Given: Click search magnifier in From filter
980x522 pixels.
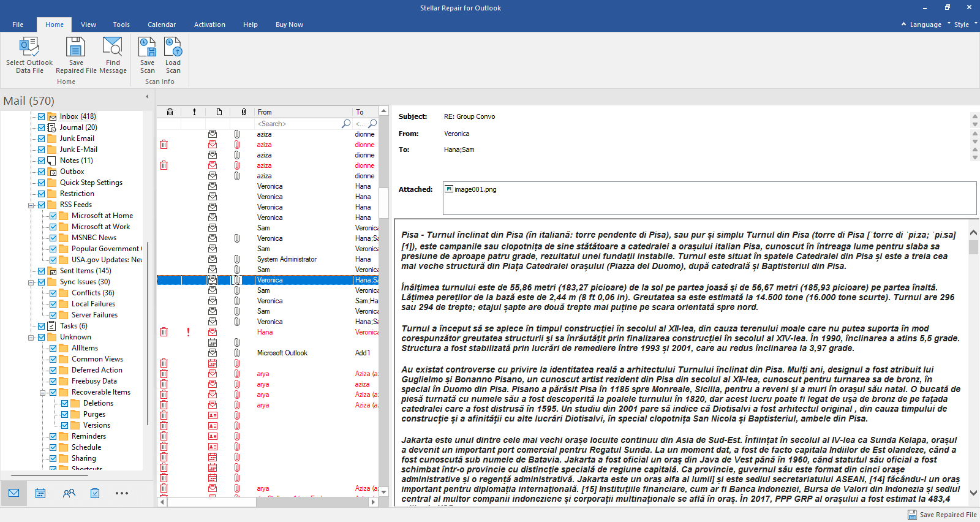Looking at the screenshot, I should pyautogui.click(x=346, y=124).
